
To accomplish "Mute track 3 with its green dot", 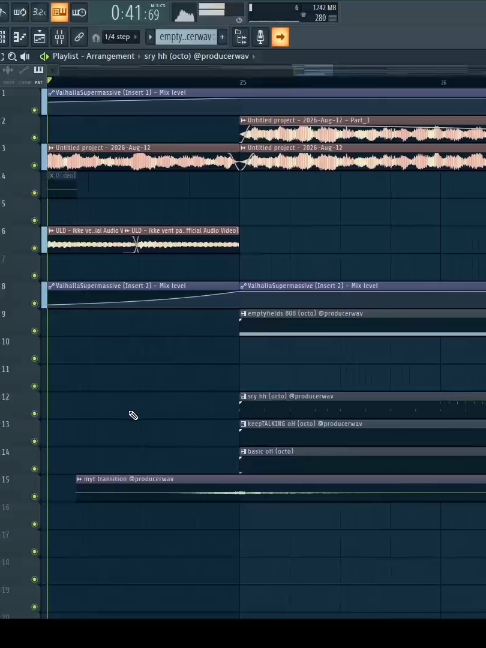I will coord(34,165).
